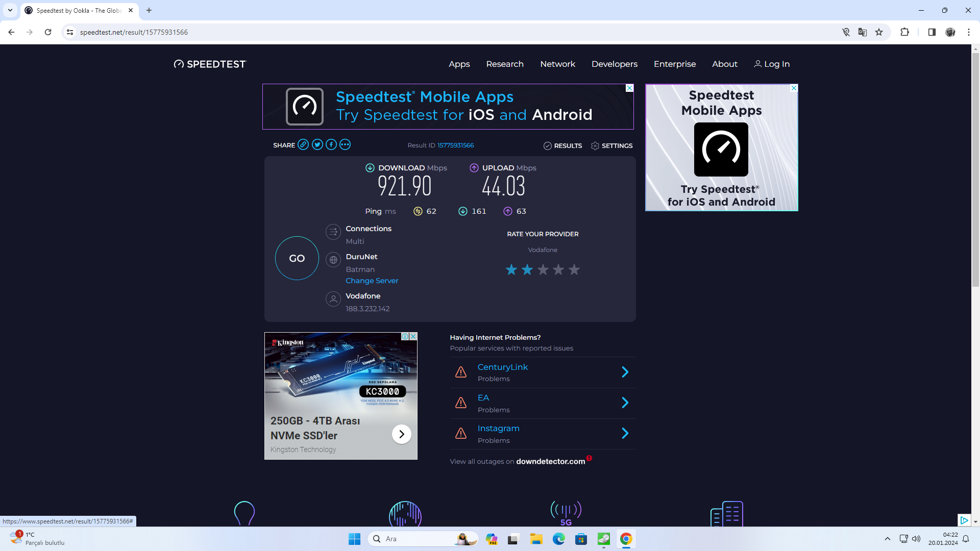Open more share options ellipsis icon
This screenshot has height=551, width=980.
click(345, 145)
